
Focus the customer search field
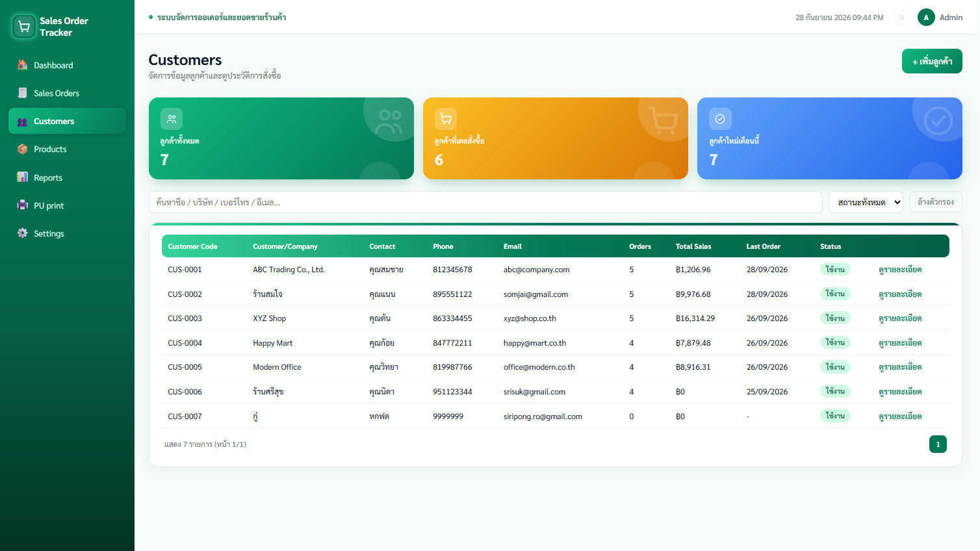(x=485, y=202)
